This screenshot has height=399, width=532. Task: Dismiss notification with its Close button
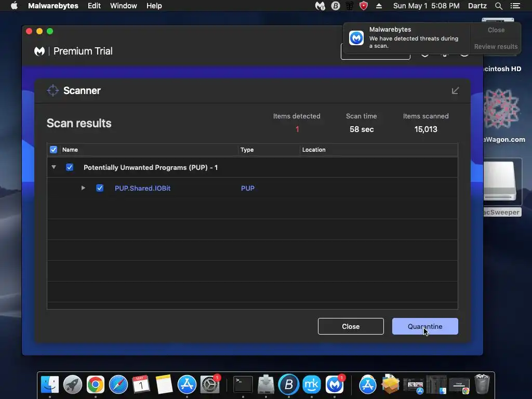point(496,30)
